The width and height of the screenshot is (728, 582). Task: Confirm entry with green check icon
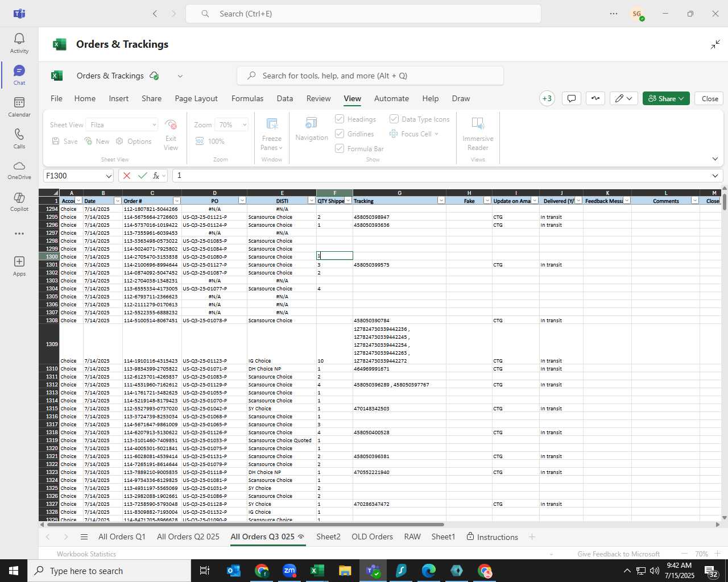[x=142, y=176]
